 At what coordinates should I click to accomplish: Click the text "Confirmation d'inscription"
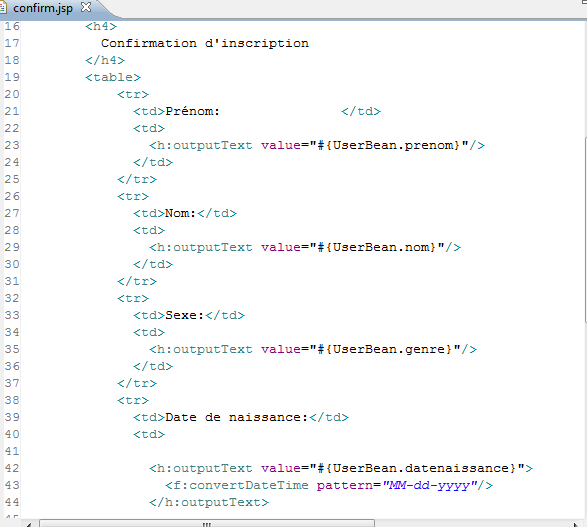click(x=205, y=43)
